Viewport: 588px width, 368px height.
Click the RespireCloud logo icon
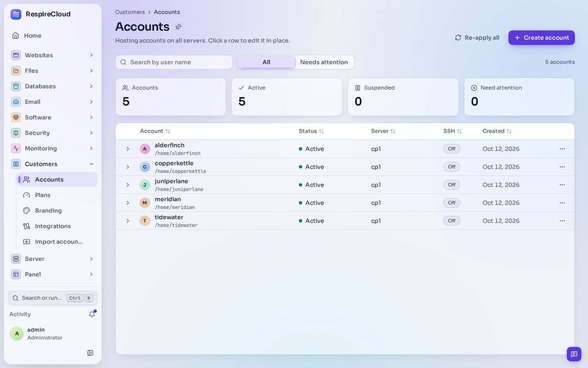16,14
